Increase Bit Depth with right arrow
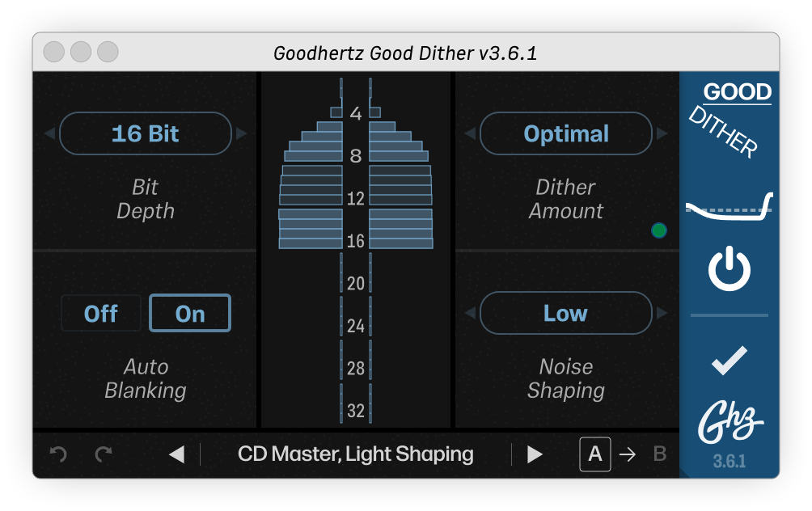The image size is (812, 511). point(241,133)
